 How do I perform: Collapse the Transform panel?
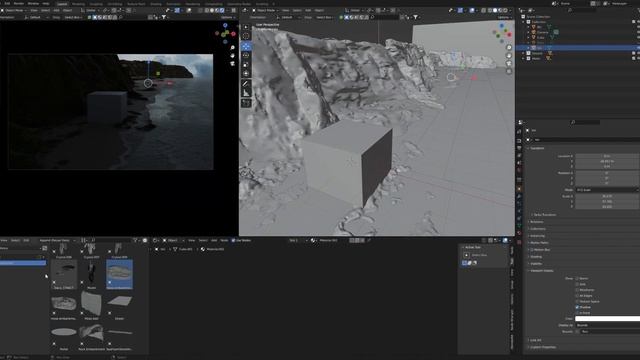pyautogui.click(x=537, y=148)
